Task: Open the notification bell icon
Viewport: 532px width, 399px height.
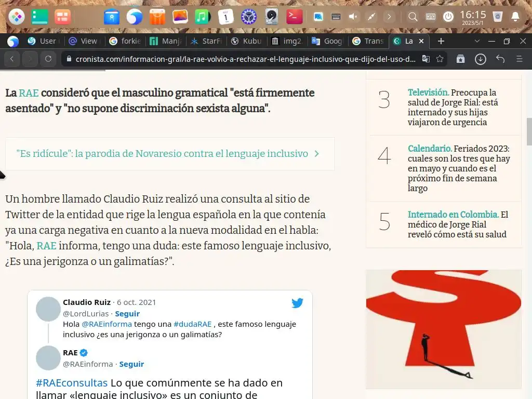Action: click(515, 16)
